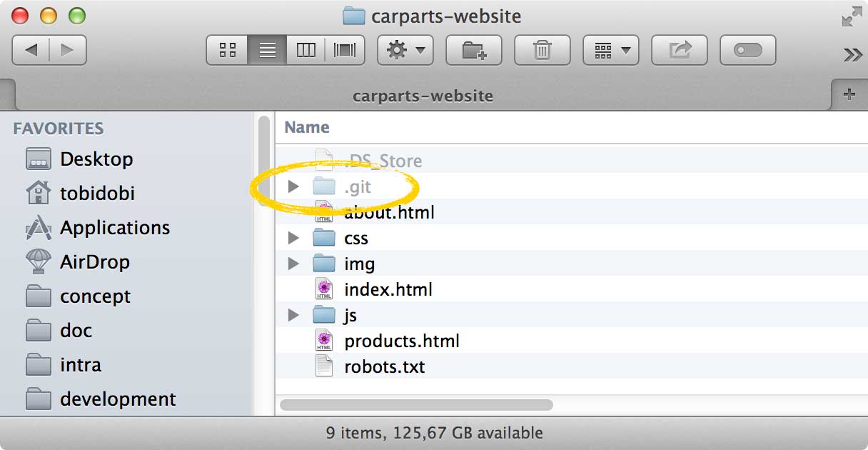The width and height of the screenshot is (868, 450).
Task: Switch to column view mode
Action: tap(306, 50)
